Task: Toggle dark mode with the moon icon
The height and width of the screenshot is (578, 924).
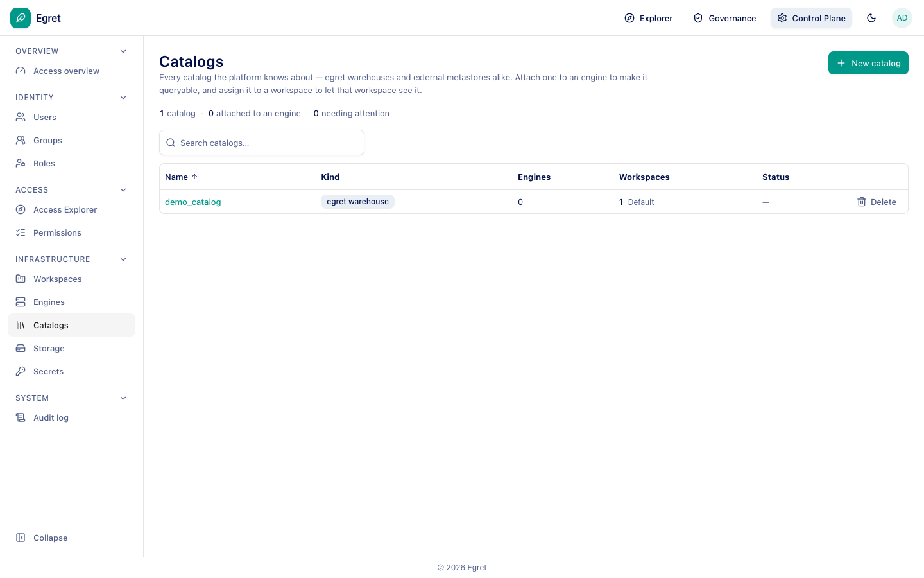Action: tap(871, 18)
